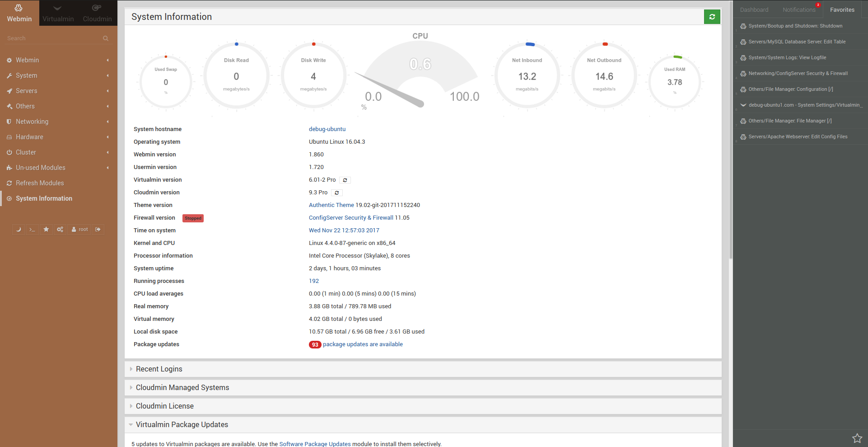Click the Others tools icon in sidebar
The image size is (868, 447).
pyautogui.click(x=9, y=106)
